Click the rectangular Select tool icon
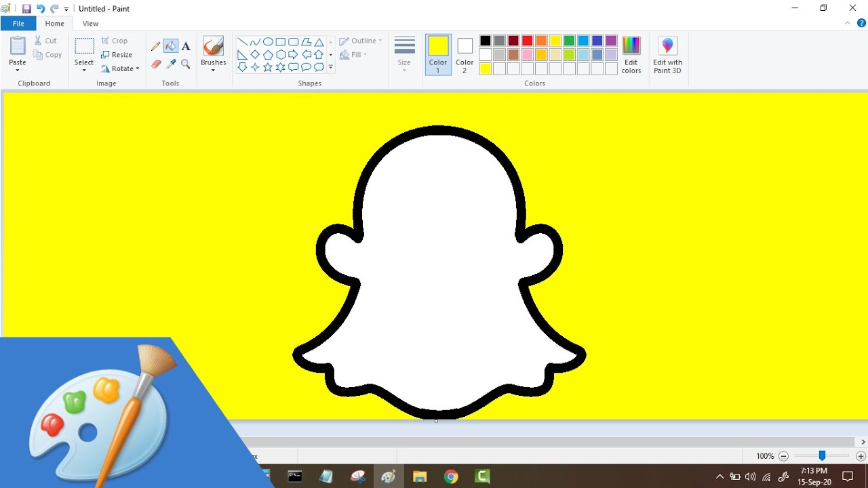Image resolution: width=868 pixels, height=488 pixels. (84, 46)
